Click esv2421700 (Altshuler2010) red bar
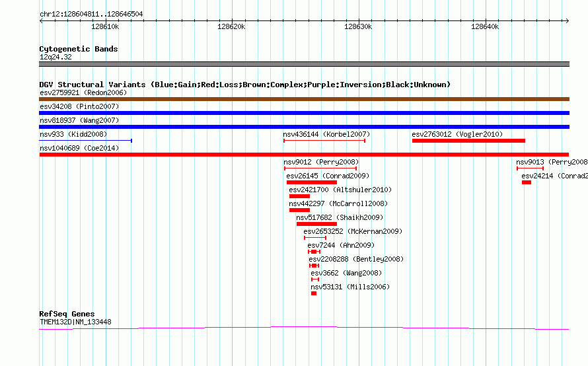The width and height of the screenshot is (588, 366). [299, 196]
